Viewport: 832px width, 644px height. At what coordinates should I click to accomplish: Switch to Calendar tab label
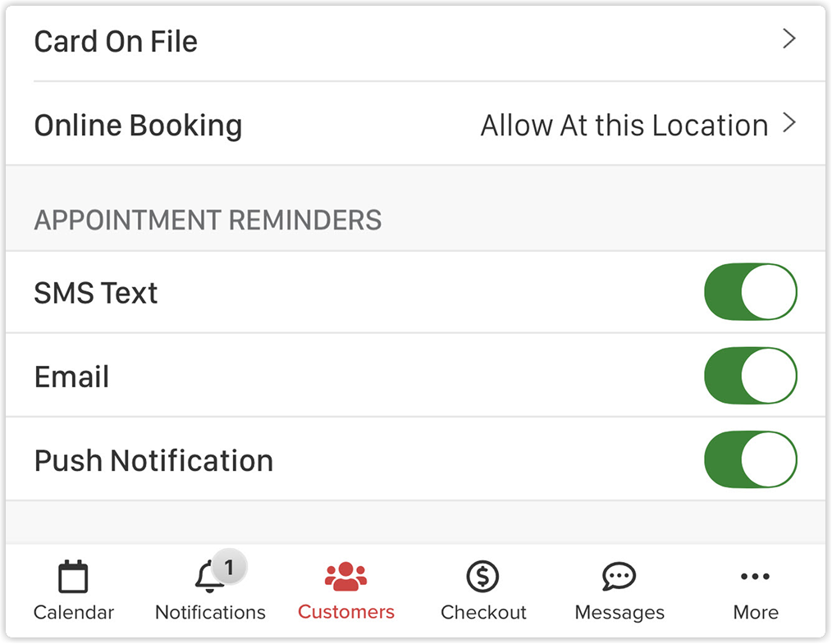[x=74, y=613]
